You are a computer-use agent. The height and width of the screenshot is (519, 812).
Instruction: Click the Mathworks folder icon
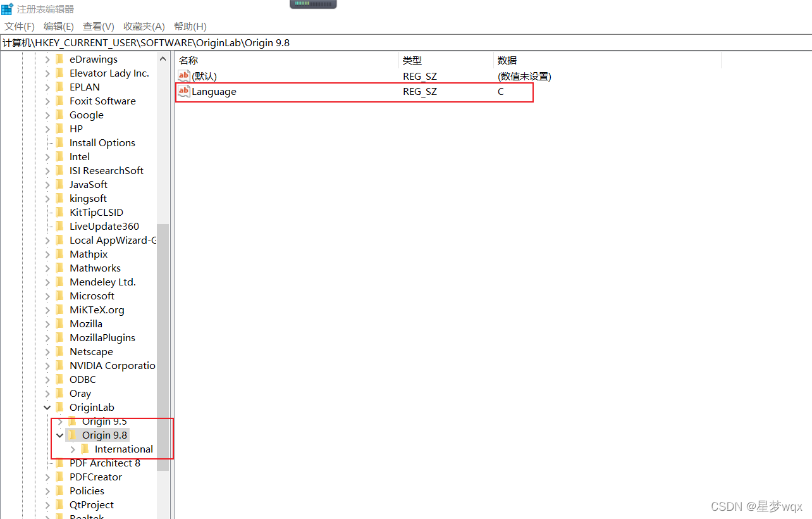click(x=60, y=268)
